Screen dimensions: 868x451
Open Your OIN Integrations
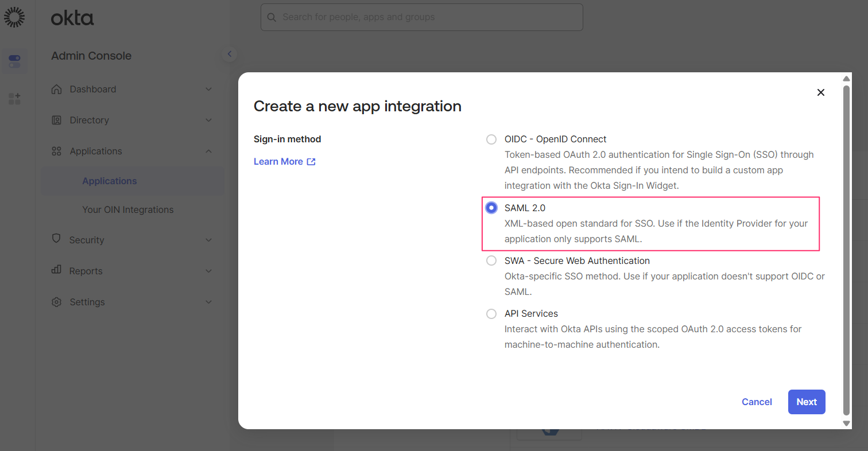128,209
